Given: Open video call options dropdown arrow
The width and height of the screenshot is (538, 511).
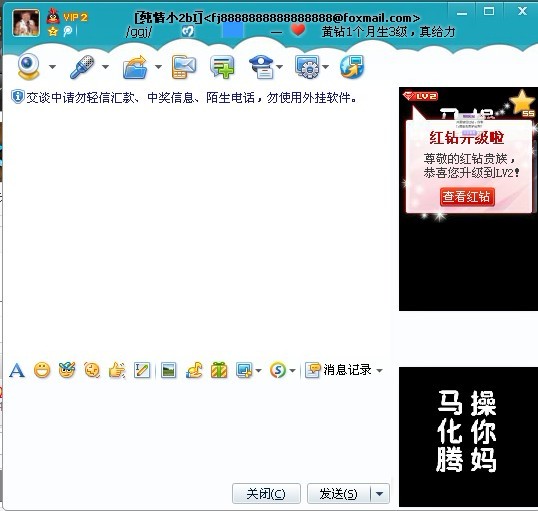Looking at the screenshot, I should click(52, 67).
